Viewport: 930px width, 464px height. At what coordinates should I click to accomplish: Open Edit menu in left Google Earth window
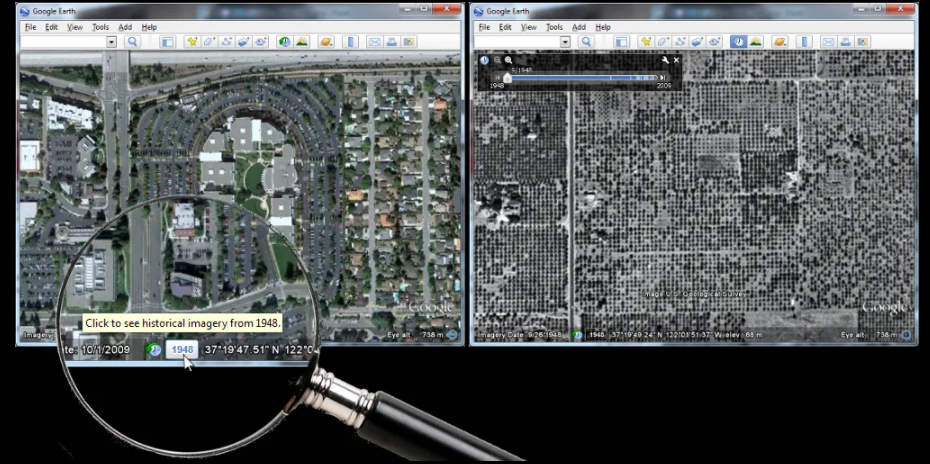click(x=52, y=27)
